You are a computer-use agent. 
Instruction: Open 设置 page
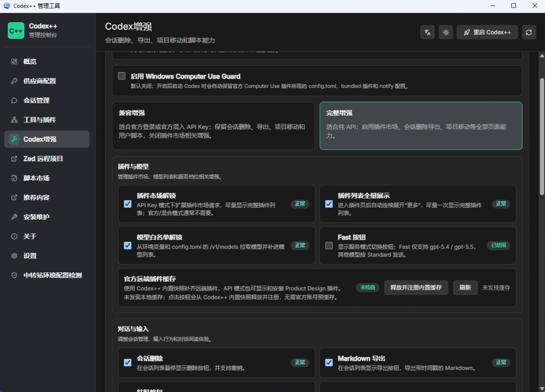pos(47,256)
